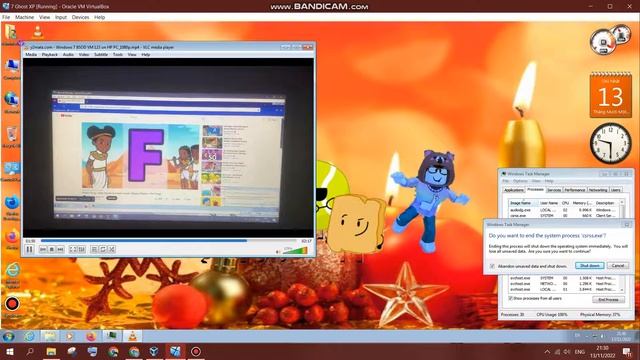The image size is (640, 360).
Task: Toggle Show processes from all users
Action: [511, 298]
